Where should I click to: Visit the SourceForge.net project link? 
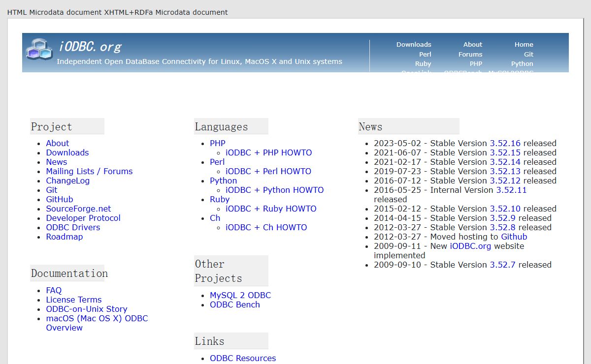[x=78, y=209]
